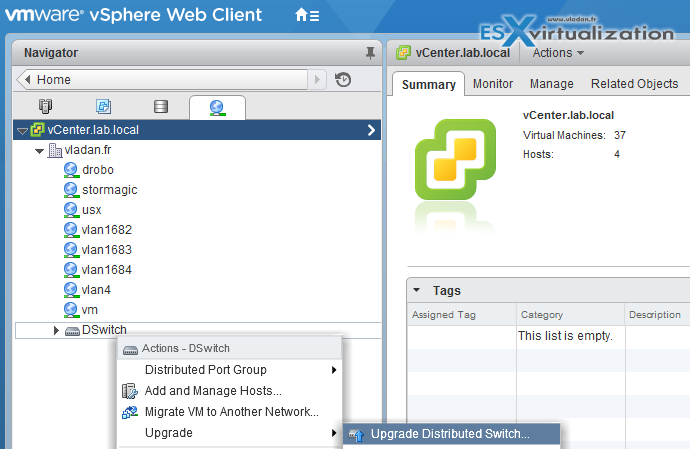Image resolution: width=690 pixels, height=449 pixels.
Task: Open the Actions dropdown menu
Action: click(x=558, y=53)
